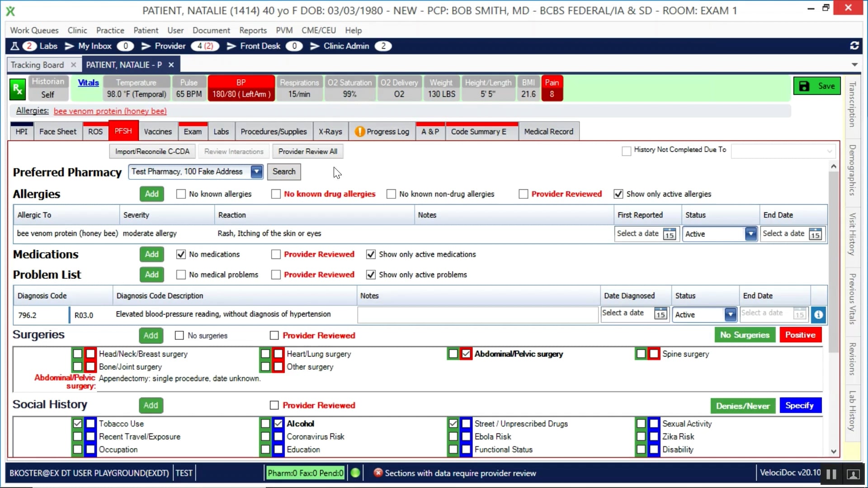Open the Reports menu

253,30
